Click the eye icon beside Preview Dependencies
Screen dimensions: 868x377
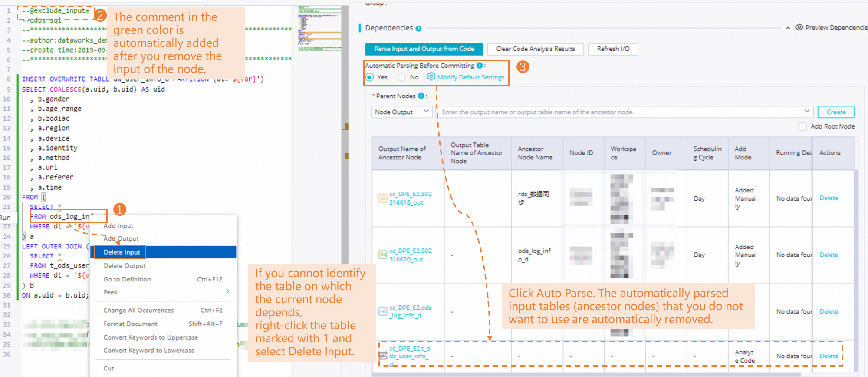[799, 27]
